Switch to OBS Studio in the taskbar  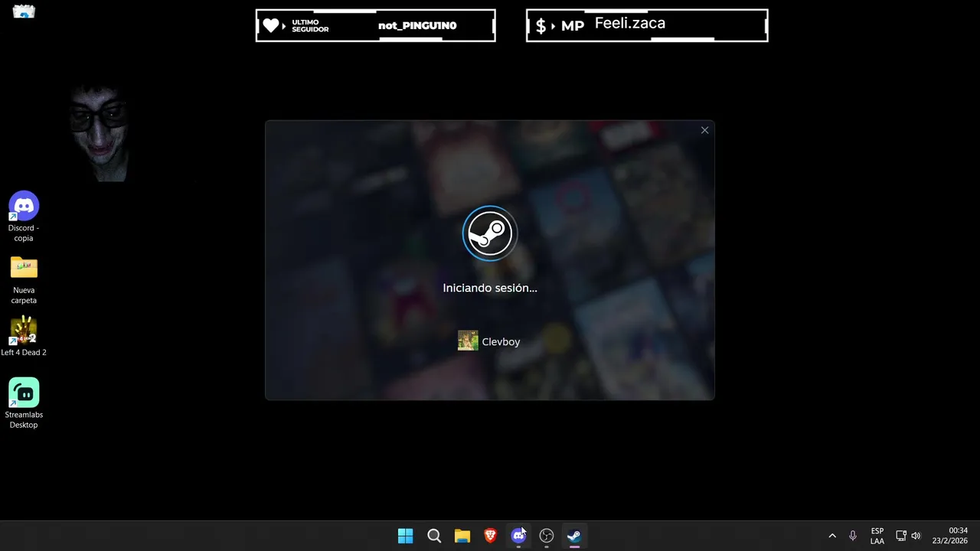547,536
